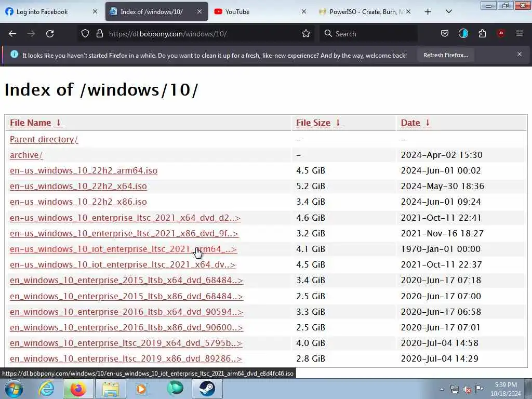Open the half-circle blue extension icon
This screenshot has height=399, width=532.
[463, 34]
